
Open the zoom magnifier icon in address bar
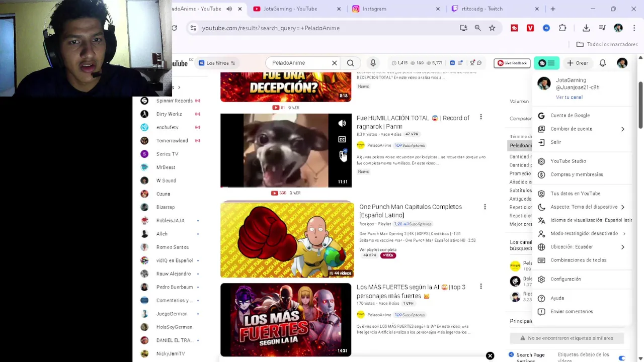tap(477, 28)
